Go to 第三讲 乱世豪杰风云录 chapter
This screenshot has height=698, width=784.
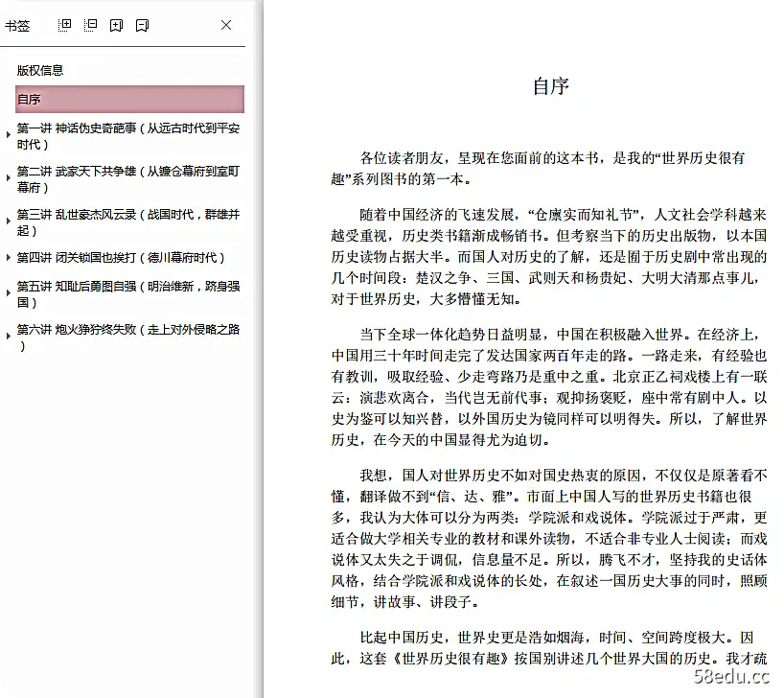pyautogui.click(x=128, y=222)
